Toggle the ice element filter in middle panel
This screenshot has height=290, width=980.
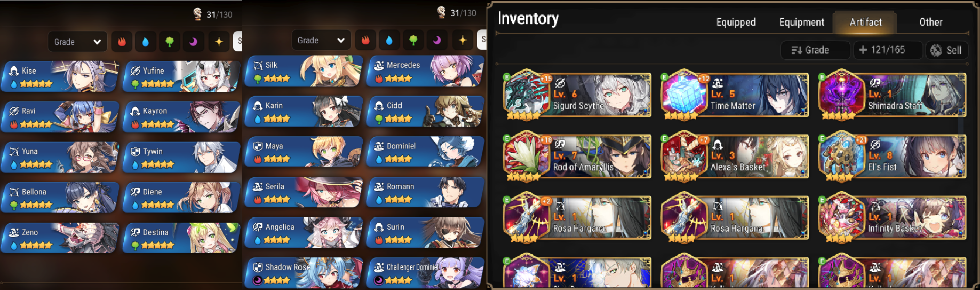389,40
